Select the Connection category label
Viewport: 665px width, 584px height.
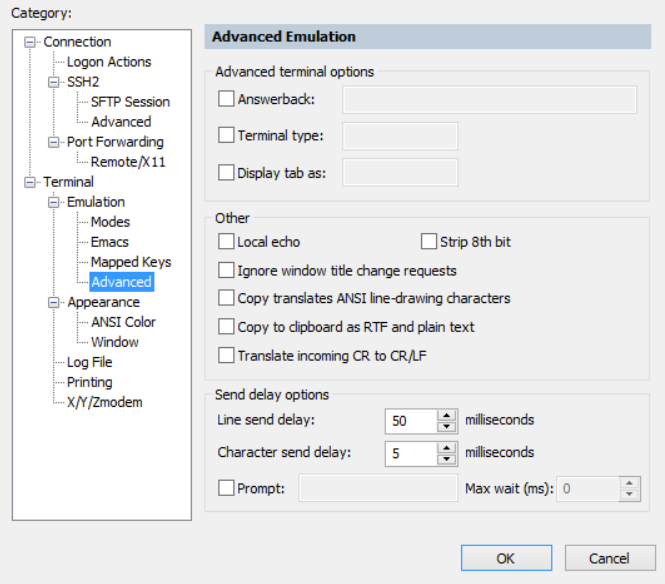click(77, 42)
